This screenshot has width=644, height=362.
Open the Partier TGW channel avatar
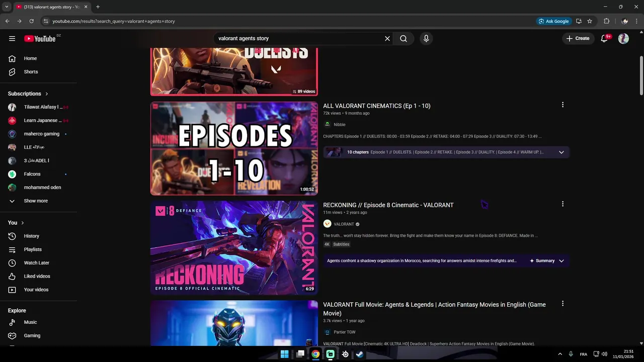327,332
